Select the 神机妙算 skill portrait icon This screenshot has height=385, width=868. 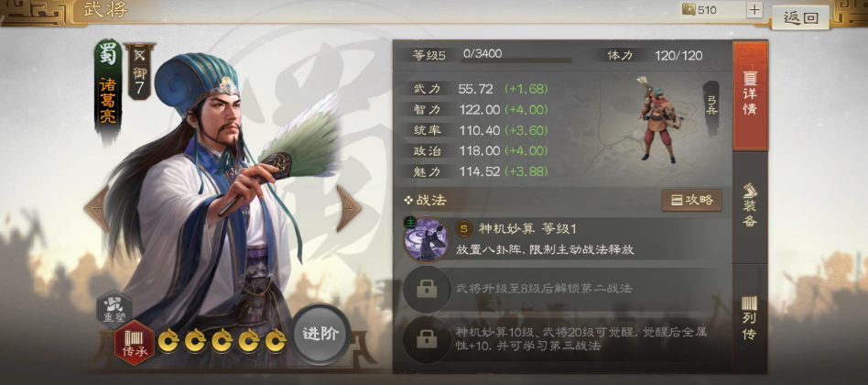(426, 238)
